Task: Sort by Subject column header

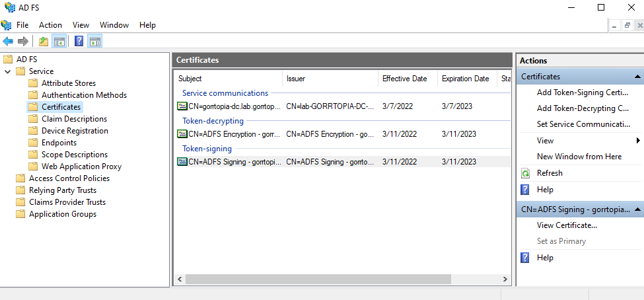Action: (229, 79)
